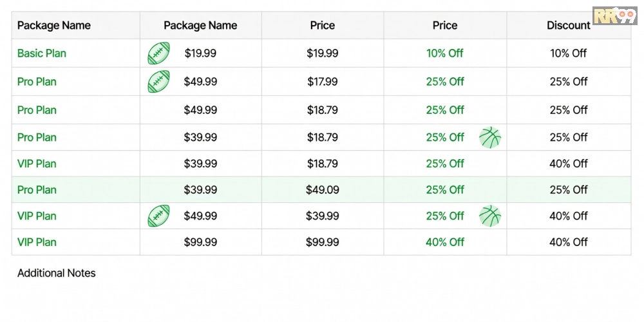This screenshot has height=322, width=644.
Task: Click the Discount column header
Action: 569,26
